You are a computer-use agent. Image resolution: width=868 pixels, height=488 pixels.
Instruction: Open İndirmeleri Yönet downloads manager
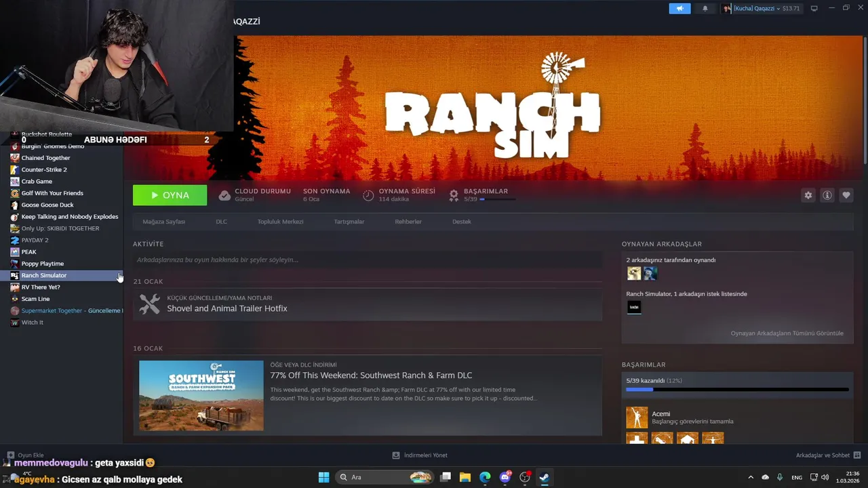420,455
